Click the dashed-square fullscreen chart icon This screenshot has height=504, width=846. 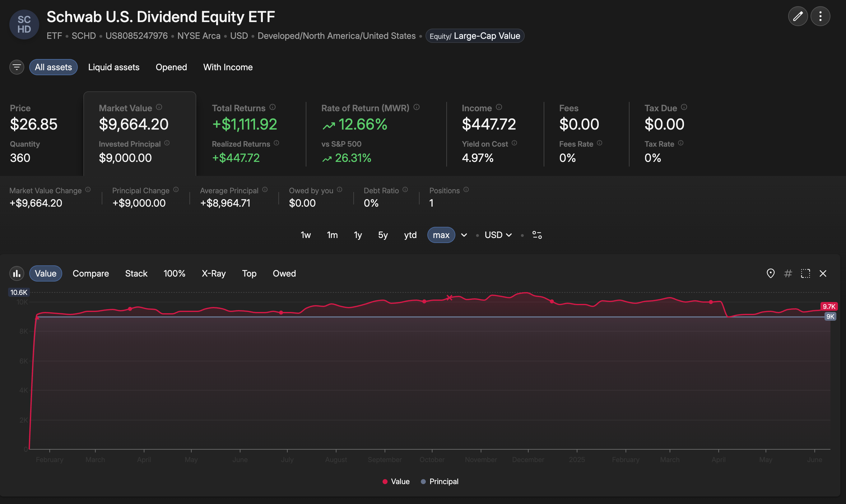(805, 273)
